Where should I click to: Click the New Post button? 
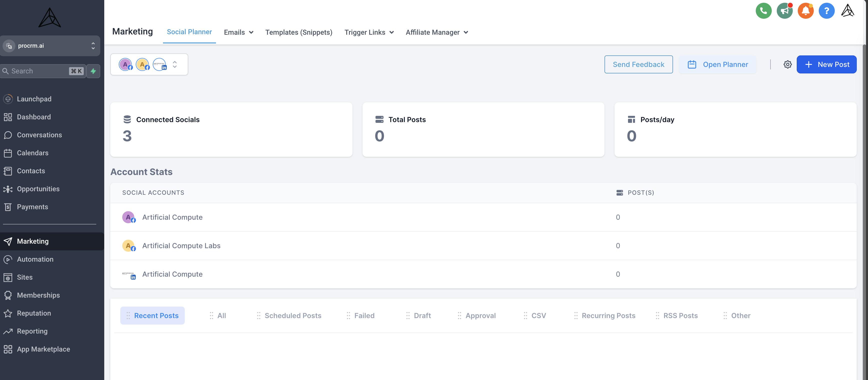coord(826,64)
